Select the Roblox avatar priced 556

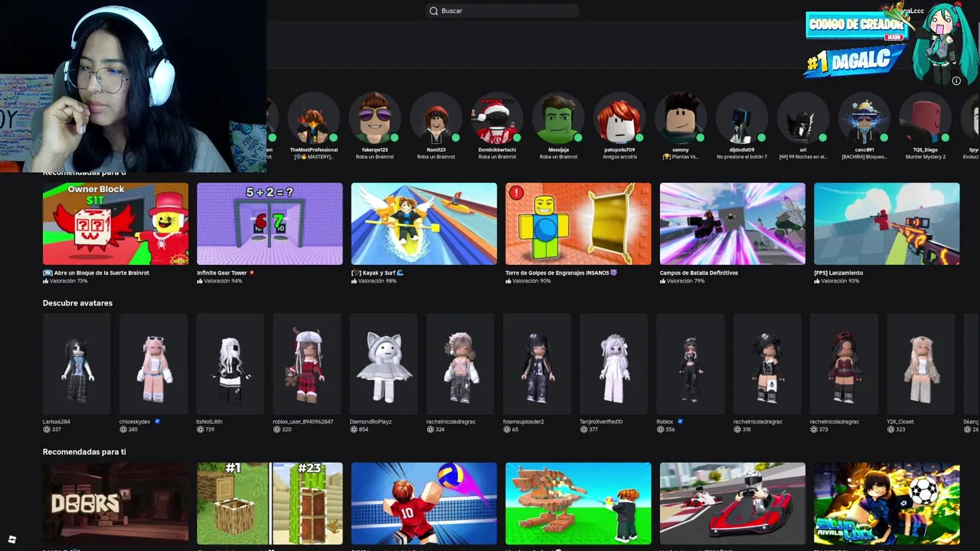691,364
